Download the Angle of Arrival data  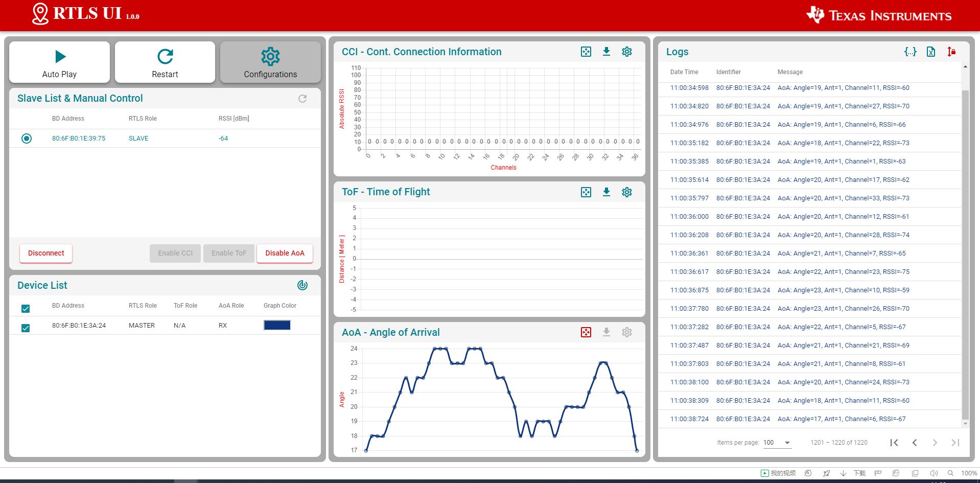click(x=606, y=332)
